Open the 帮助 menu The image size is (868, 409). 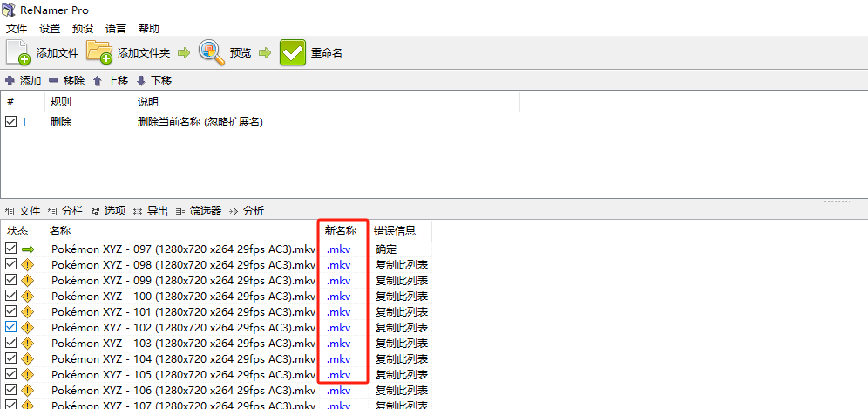(x=149, y=29)
